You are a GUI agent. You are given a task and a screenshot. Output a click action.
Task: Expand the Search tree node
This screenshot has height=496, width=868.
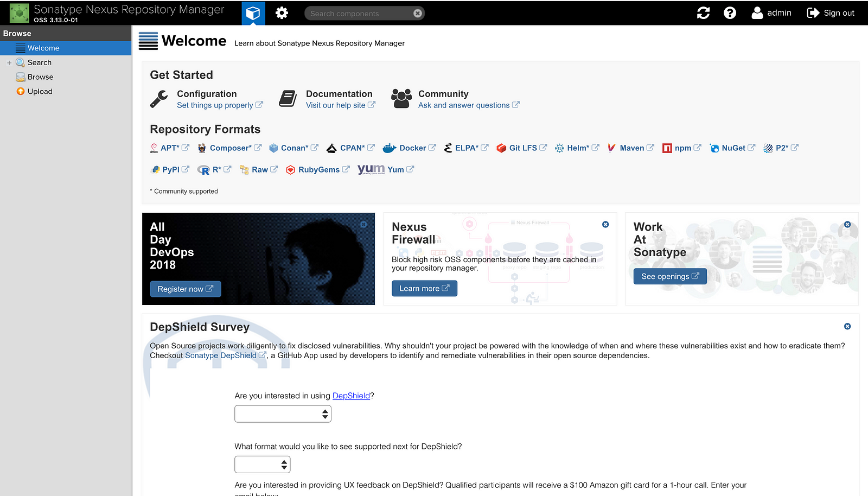[9, 63]
